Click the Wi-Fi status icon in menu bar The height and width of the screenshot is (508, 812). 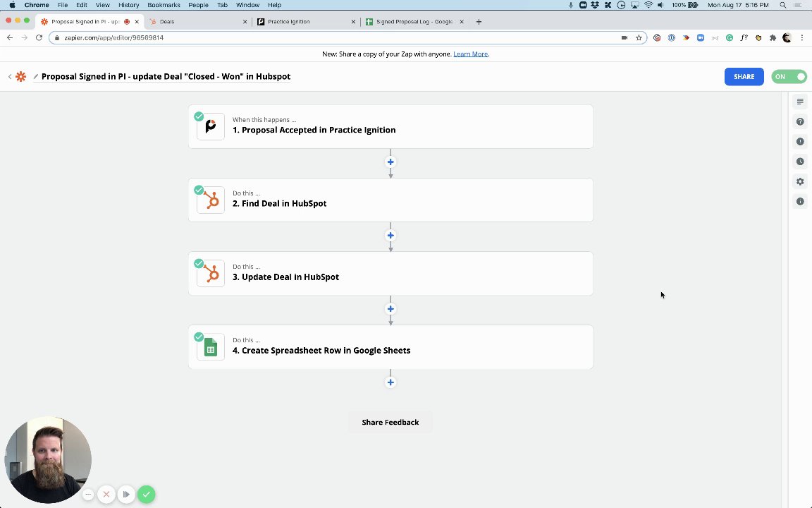click(648, 5)
